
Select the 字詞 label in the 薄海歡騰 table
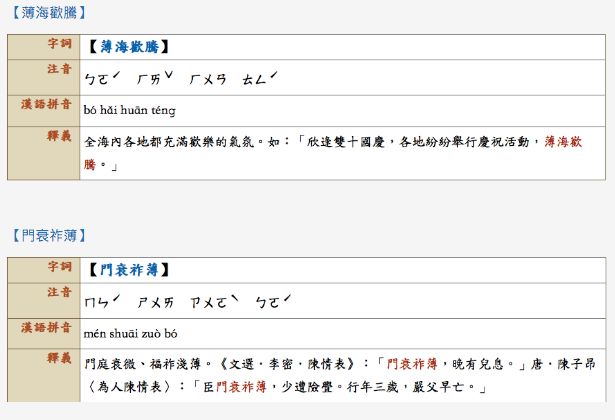(x=60, y=46)
